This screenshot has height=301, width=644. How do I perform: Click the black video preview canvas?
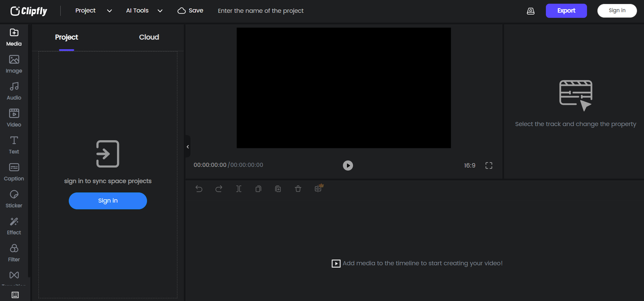point(344,88)
